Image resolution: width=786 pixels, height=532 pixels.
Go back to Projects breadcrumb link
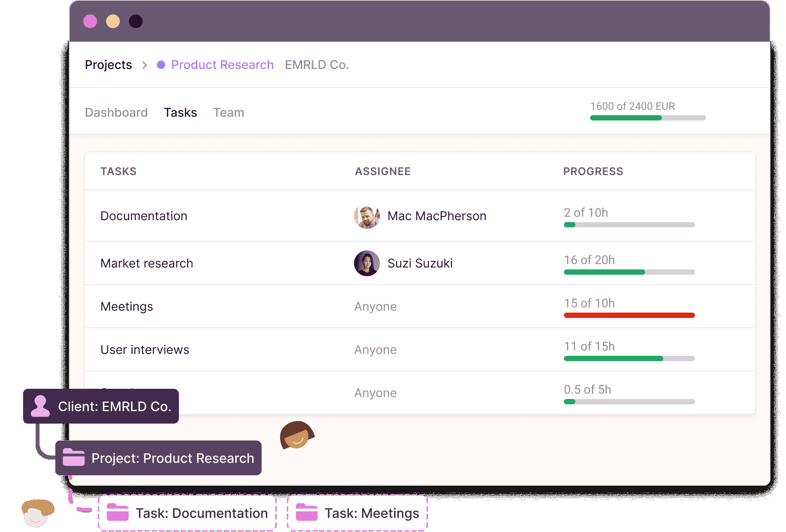point(108,65)
